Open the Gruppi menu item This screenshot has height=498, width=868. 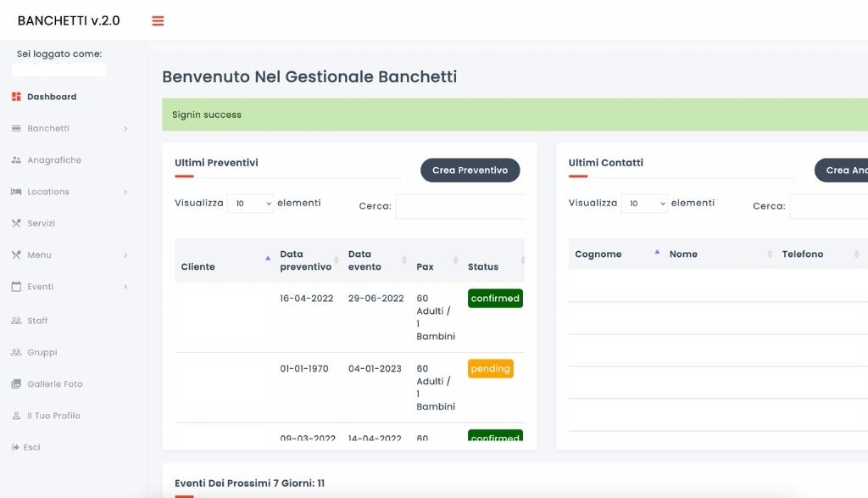[42, 352]
